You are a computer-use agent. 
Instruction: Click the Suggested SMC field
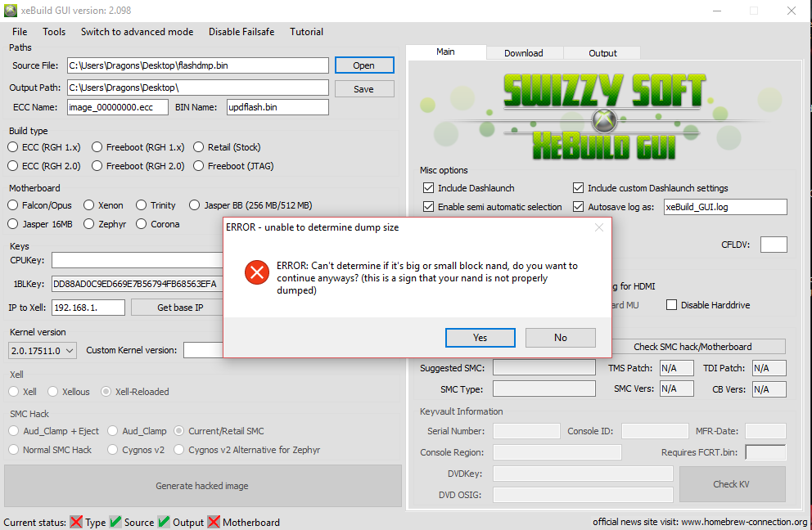[544, 367]
